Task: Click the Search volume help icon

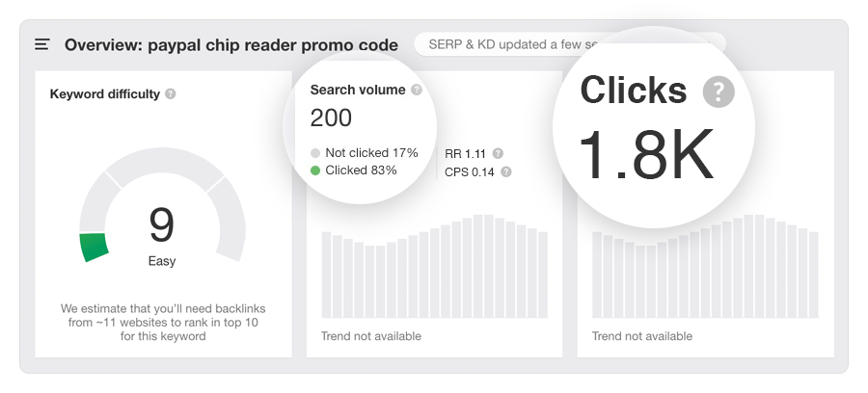Action: pos(417,90)
